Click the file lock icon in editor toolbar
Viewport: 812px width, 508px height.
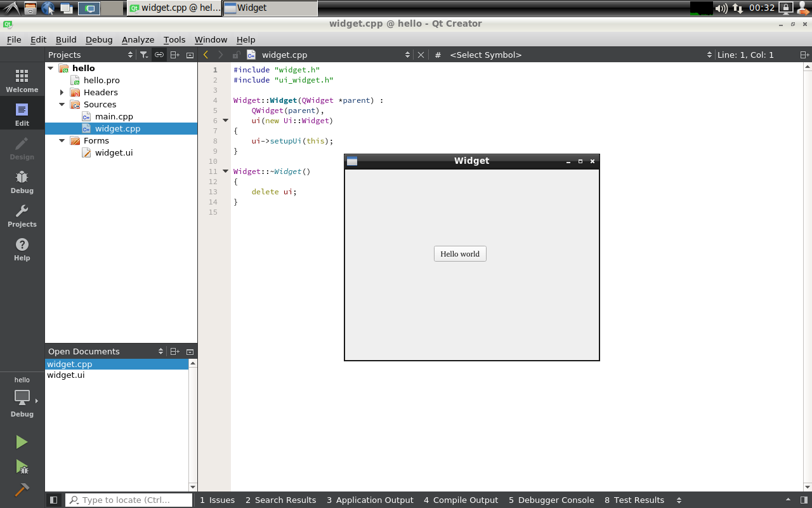pyautogui.click(x=236, y=55)
